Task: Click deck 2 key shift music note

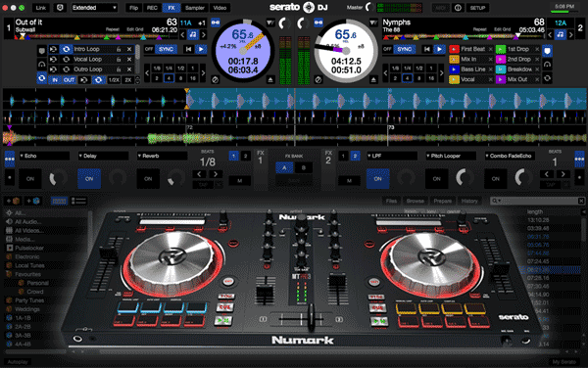Action: tap(560, 34)
